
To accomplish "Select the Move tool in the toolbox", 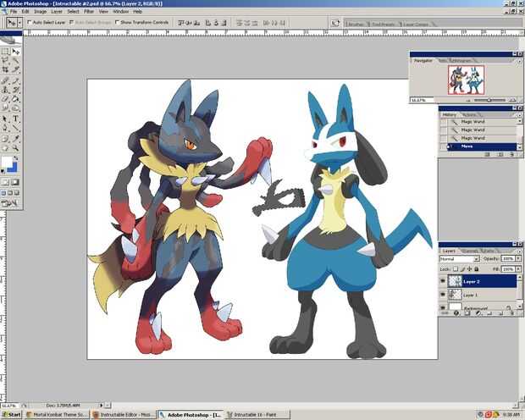I will [x=15, y=52].
